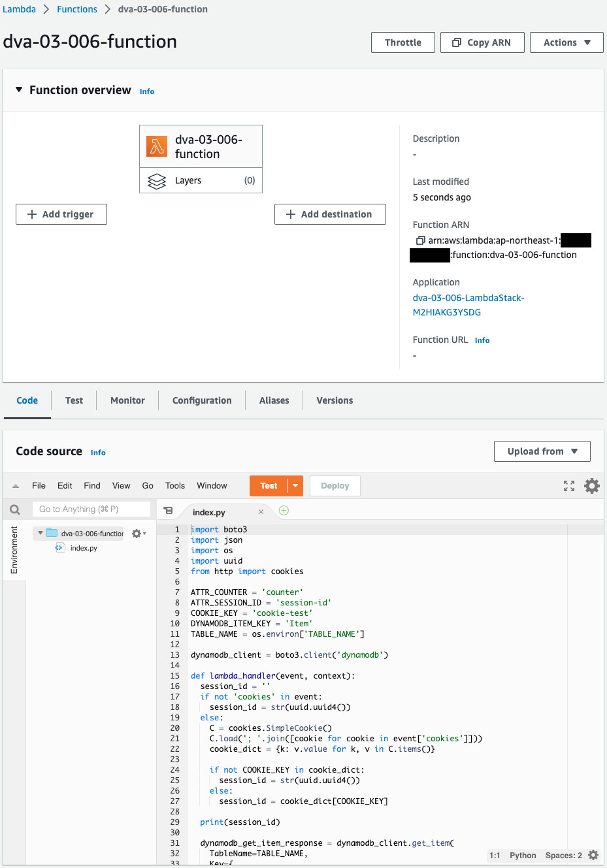Click the copy icon beside Function ARN
Viewport: 607px width, 868px height.
pos(420,240)
